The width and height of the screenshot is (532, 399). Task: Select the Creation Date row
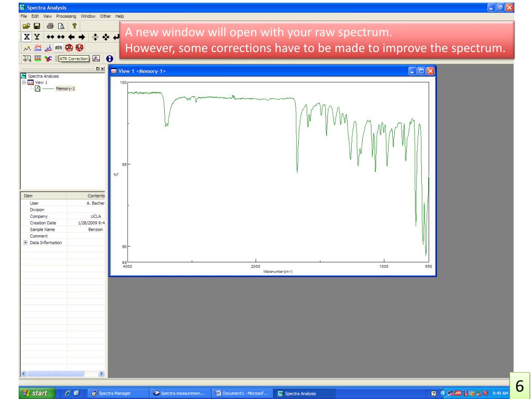(63, 223)
